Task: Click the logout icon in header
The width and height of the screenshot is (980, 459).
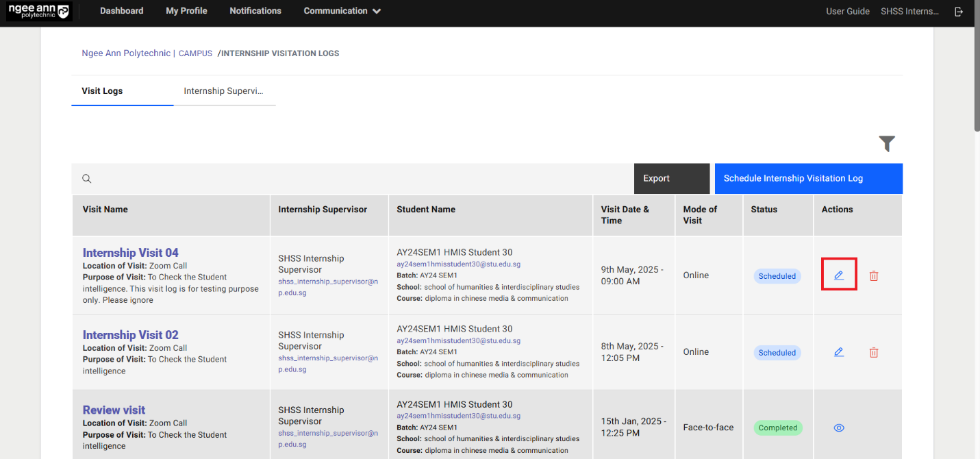Action: tap(959, 12)
